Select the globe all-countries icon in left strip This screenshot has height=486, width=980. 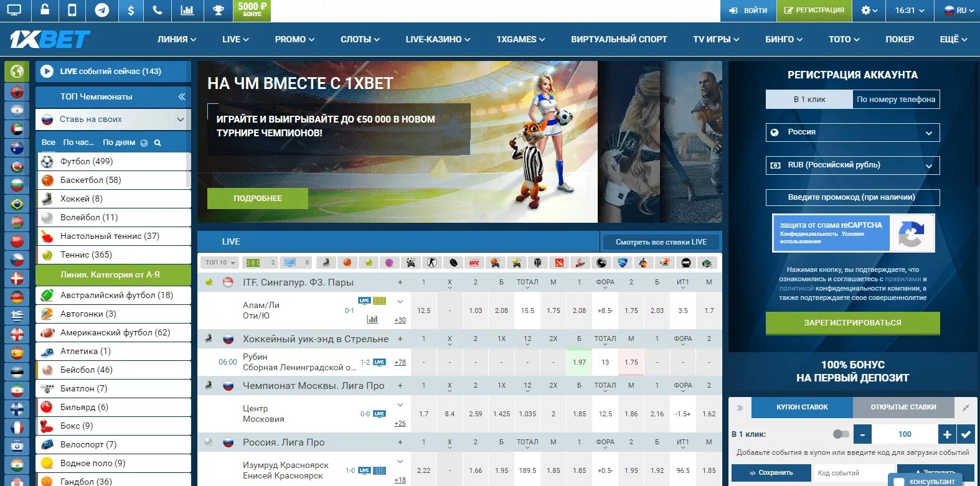[x=17, y=72]
